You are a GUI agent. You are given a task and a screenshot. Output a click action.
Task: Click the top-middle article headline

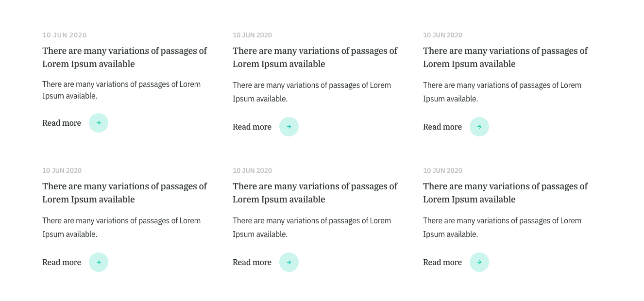(x=315, y=57)
